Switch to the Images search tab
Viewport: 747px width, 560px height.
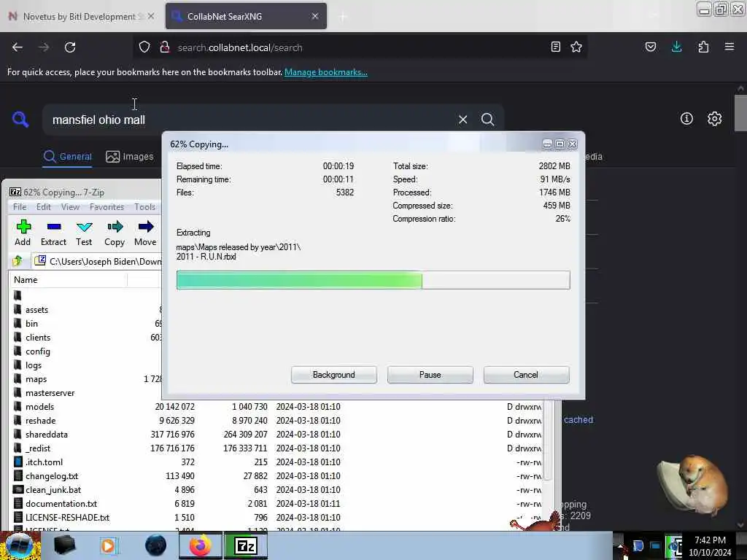(x=130, y=157)
